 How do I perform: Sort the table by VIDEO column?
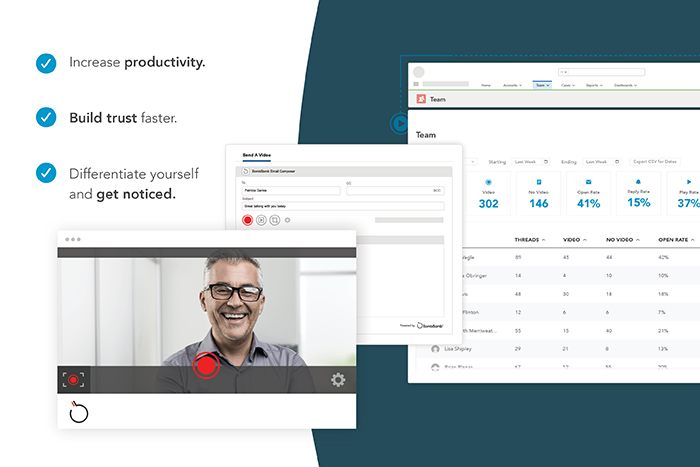(x=575, y=240)
